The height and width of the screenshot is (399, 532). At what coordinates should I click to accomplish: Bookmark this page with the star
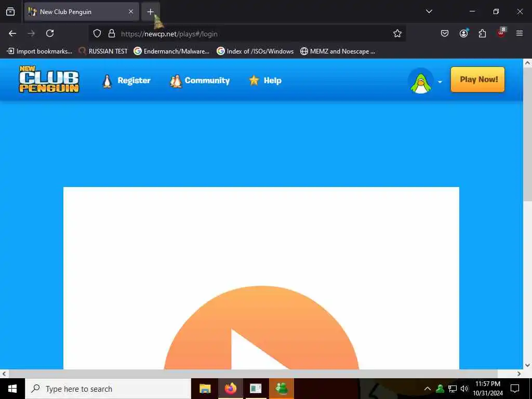(397, 33)
